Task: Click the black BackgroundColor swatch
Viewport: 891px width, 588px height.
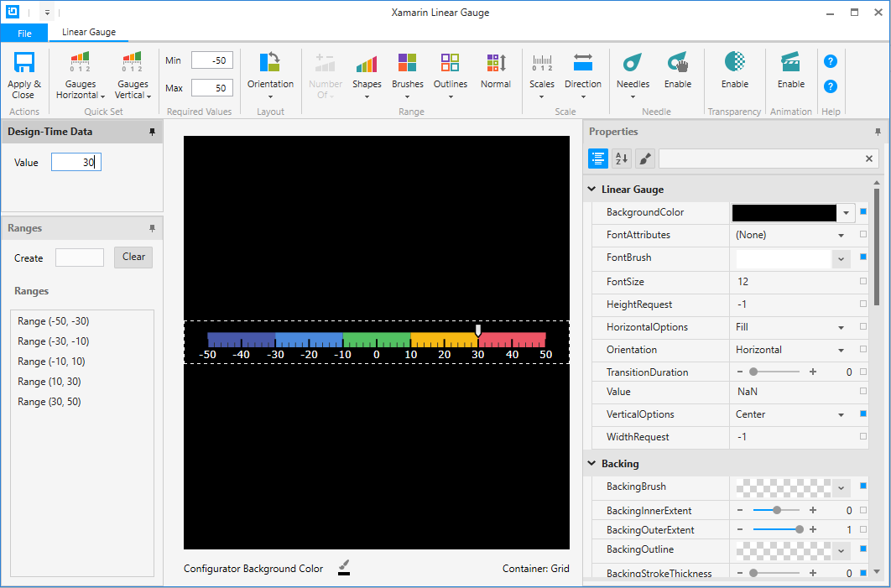Action: tap(784, 213)
